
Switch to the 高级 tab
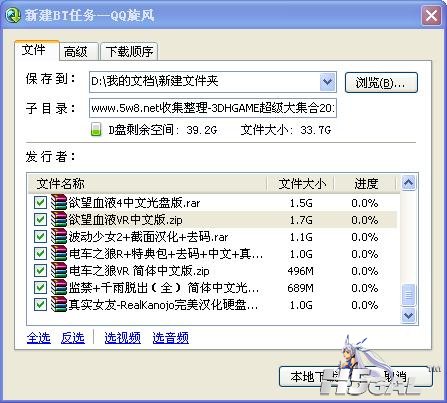[79, 52]
